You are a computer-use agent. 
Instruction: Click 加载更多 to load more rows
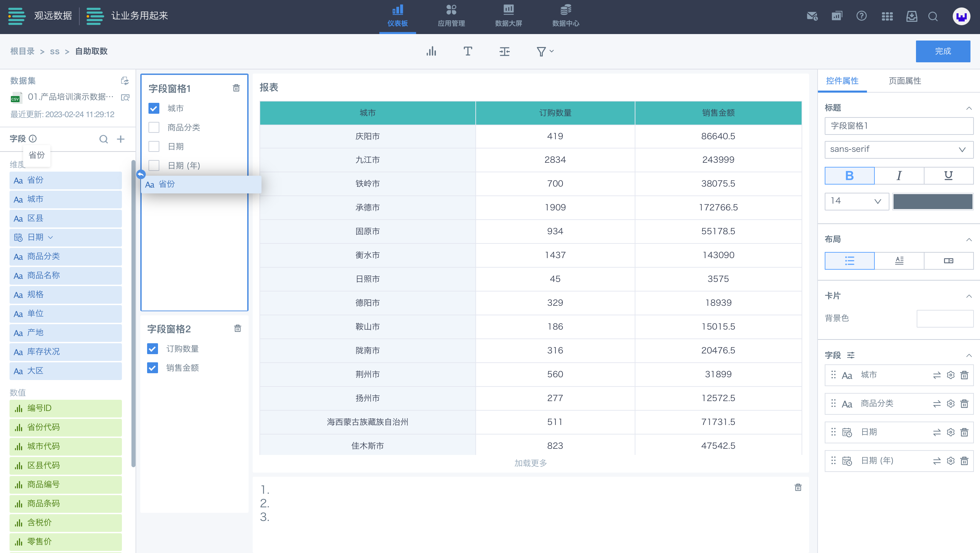pos(530,463)
